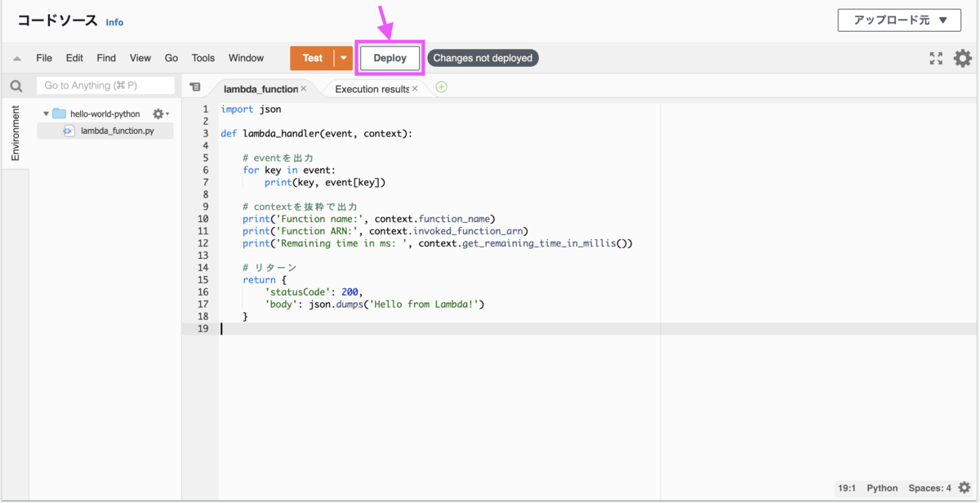Close the lambda_function tab
This screenshot has height=503, width=980.
(304, 88)
